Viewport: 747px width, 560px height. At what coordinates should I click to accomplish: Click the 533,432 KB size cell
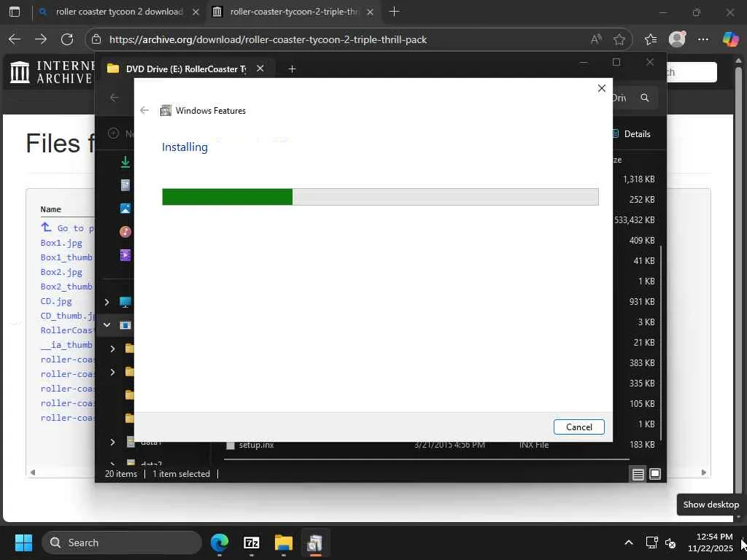[635, 220]
